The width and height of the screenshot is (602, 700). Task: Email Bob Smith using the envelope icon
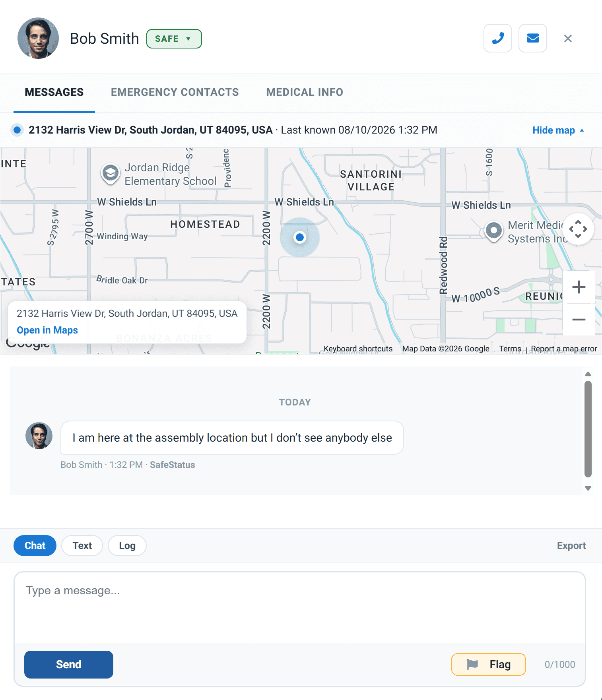(x=532, y=38)
